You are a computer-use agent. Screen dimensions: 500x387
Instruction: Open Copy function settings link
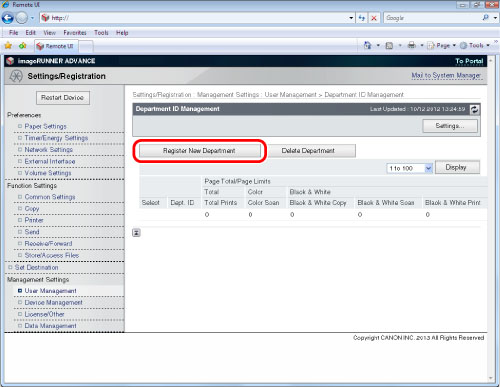pos(32,209)
